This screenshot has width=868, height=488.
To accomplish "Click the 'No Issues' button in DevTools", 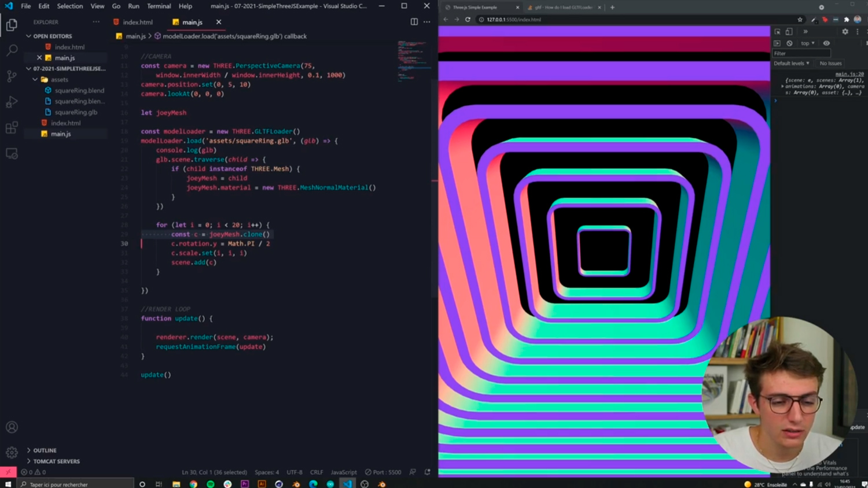I will pyautogui.click(x=830, y=63).
